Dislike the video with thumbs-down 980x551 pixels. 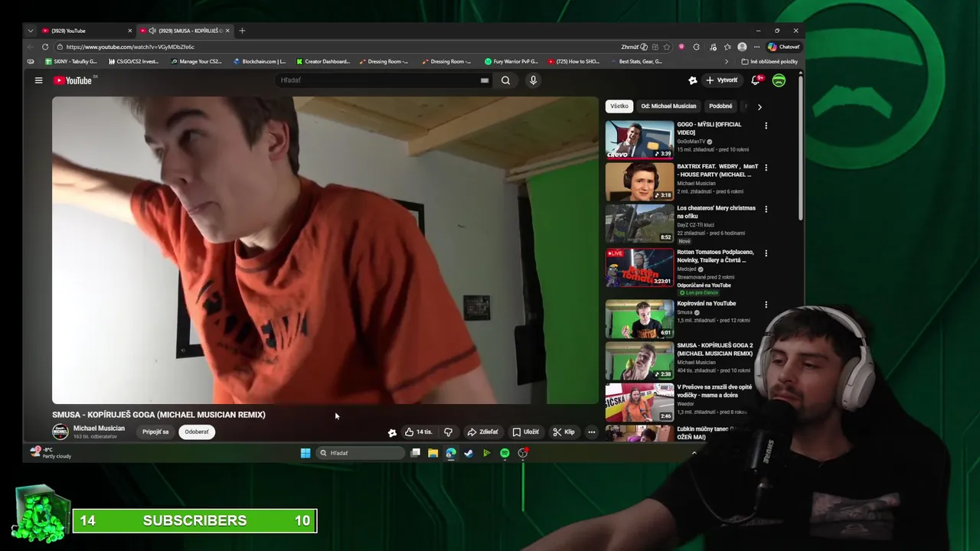448,432
